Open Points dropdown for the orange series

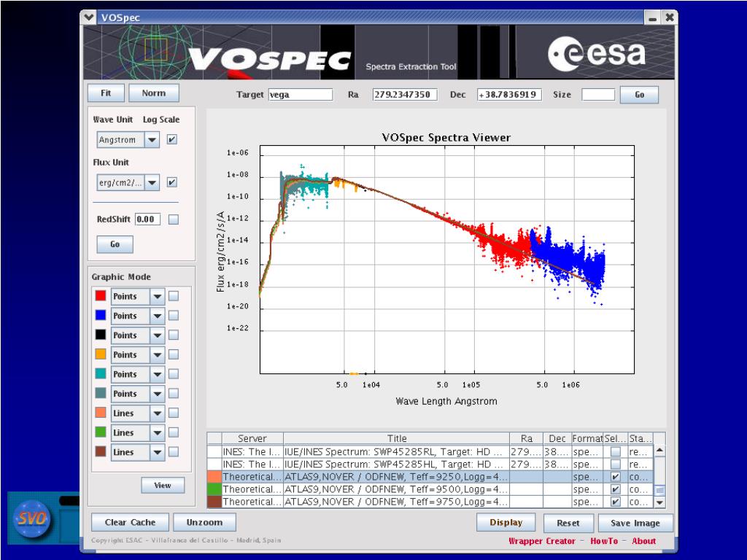click(138, 355)
